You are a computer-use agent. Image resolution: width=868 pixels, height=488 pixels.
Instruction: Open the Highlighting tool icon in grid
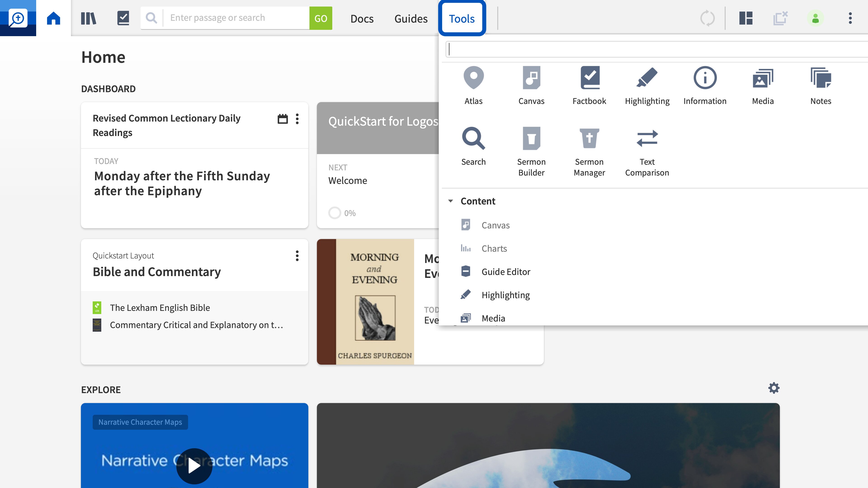pyautogui.click(x=647, y=86)
